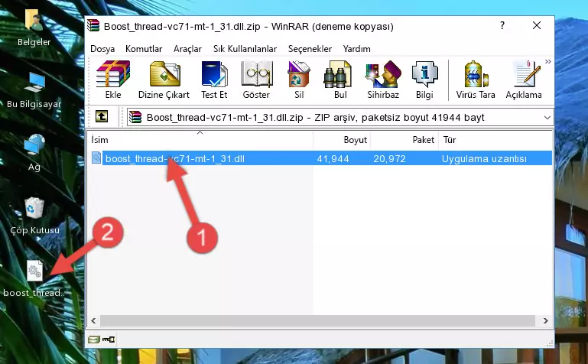Run Test Et on the archive

(214, 80)
